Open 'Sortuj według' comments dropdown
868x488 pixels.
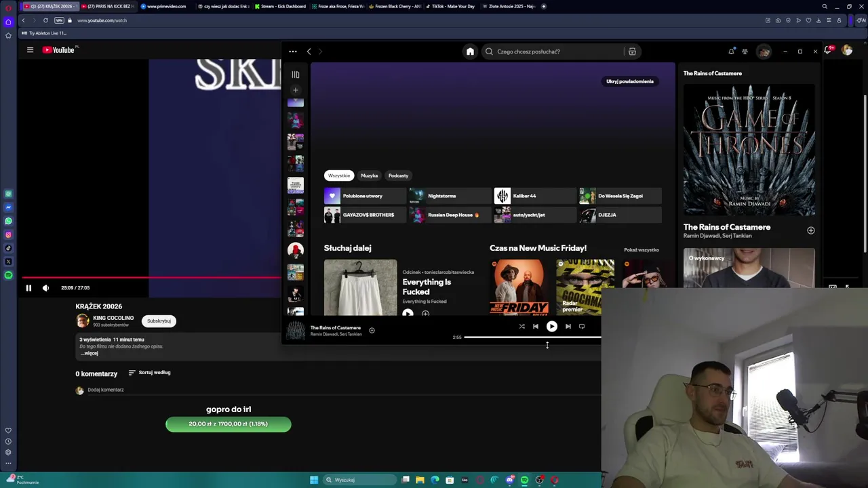coord(150,373)
